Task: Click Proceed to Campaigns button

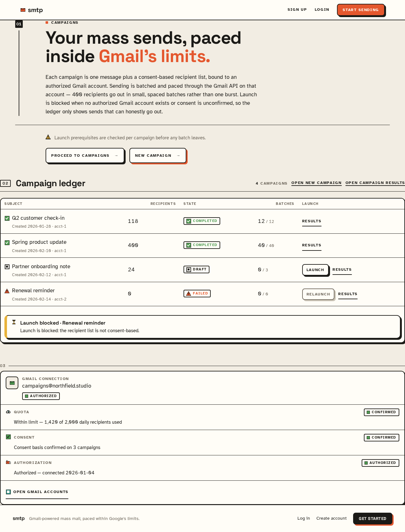Action: pos(85,155)
